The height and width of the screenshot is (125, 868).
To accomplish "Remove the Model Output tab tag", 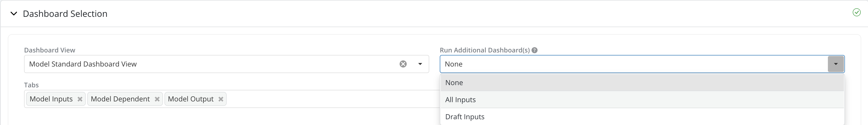I will pyautogui.click(x=221, y=99).
